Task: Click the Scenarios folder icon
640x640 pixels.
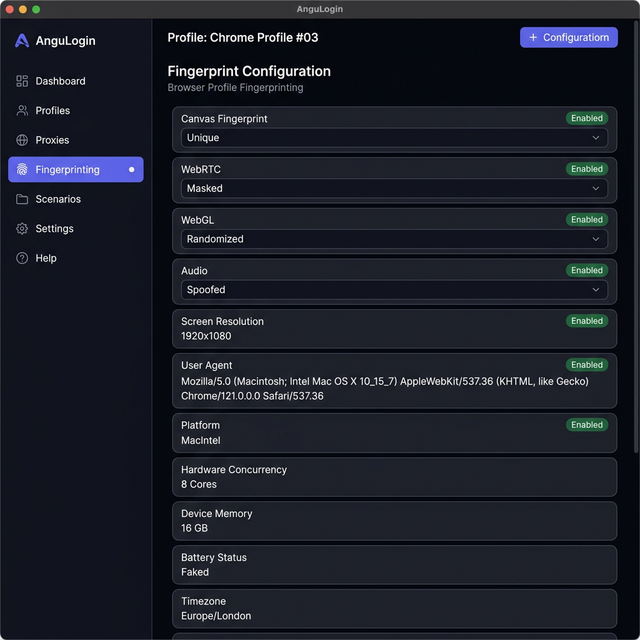Action: click(22, 199)
